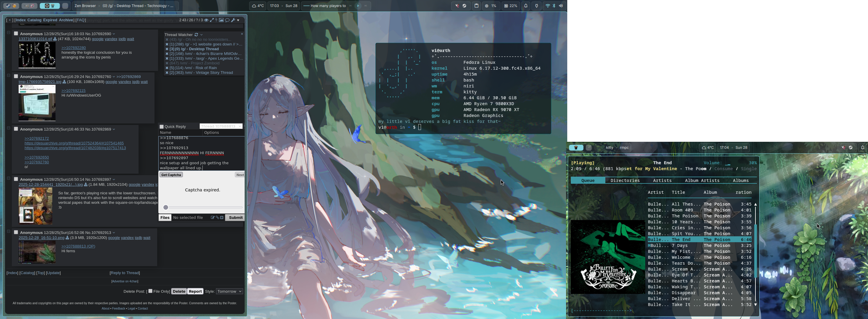Image resolution: width=868 pixels, height=319 pixels.
Task: Expand post menu arrow on No.107692869
Action: (x=113, y=129)
